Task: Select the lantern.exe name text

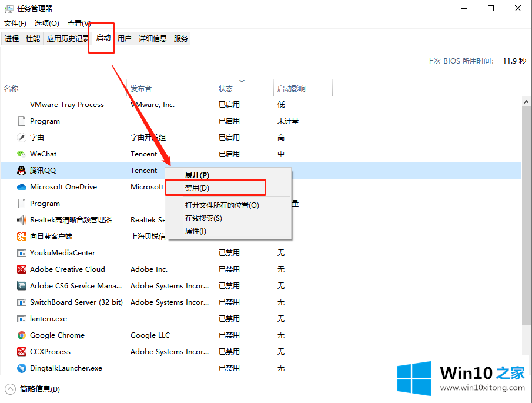Action: (x=49, y=319)
